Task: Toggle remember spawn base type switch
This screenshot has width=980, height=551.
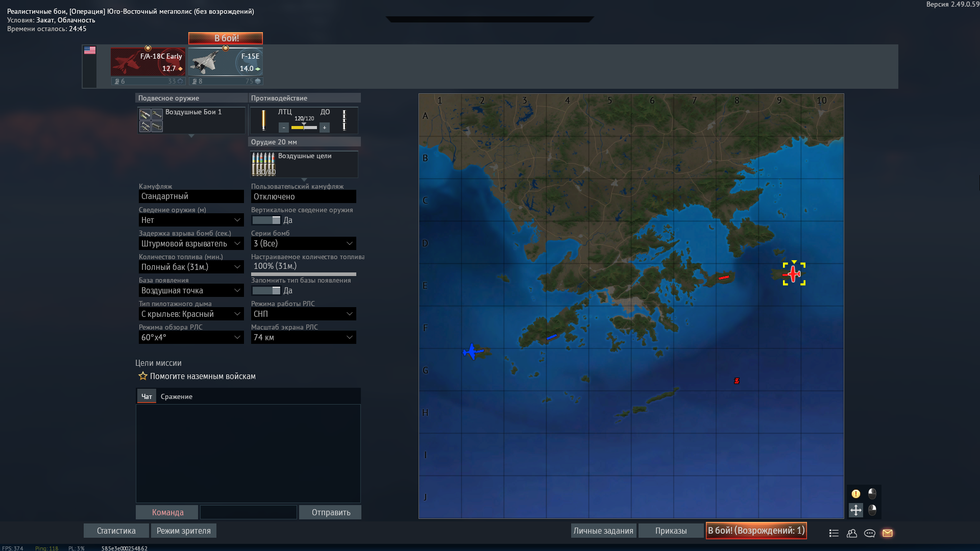Action: point(266,291)
